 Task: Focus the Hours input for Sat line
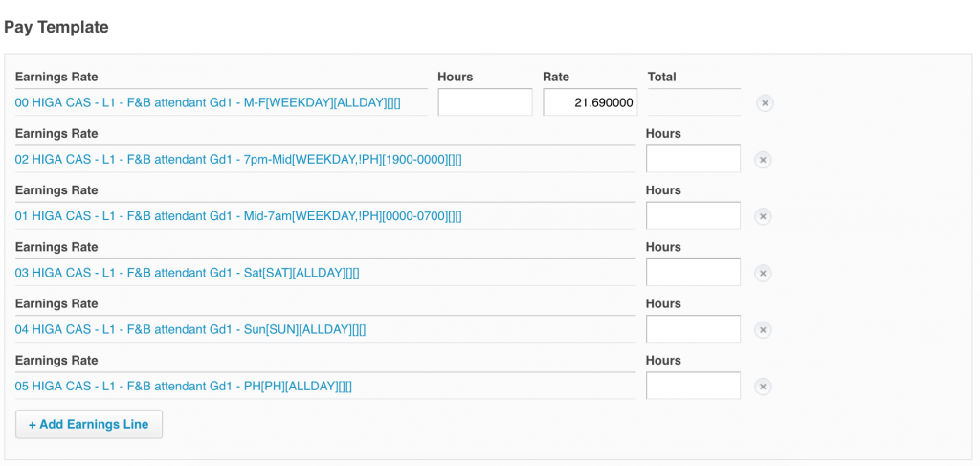(693, 273)
